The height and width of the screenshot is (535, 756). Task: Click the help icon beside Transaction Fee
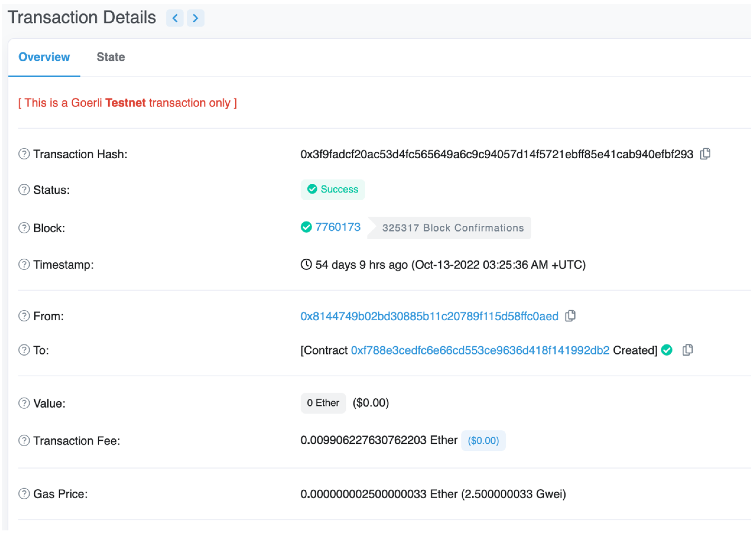click(23, 440)
